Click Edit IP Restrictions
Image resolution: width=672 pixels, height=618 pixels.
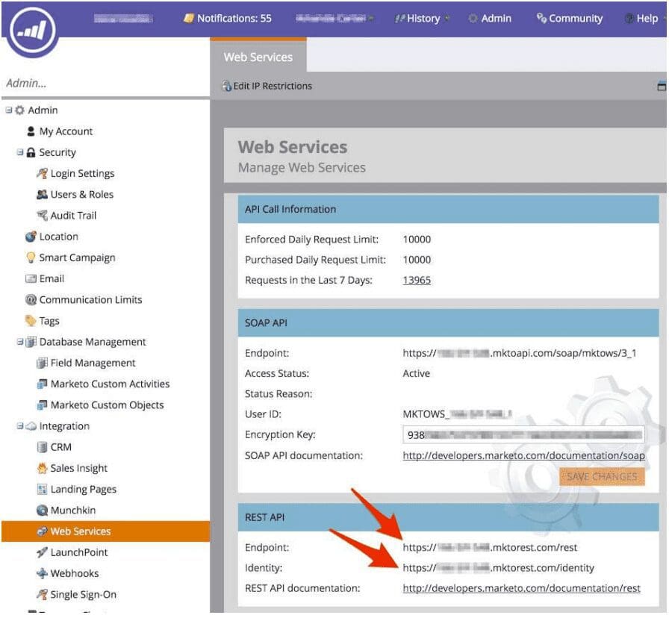coord(267,86)
